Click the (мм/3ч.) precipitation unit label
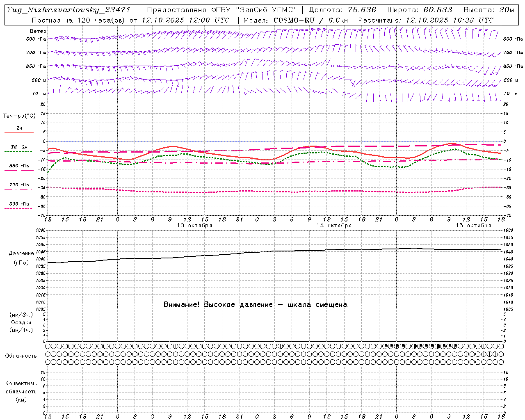The image size is (525, 420). click(x=21, y=315)
